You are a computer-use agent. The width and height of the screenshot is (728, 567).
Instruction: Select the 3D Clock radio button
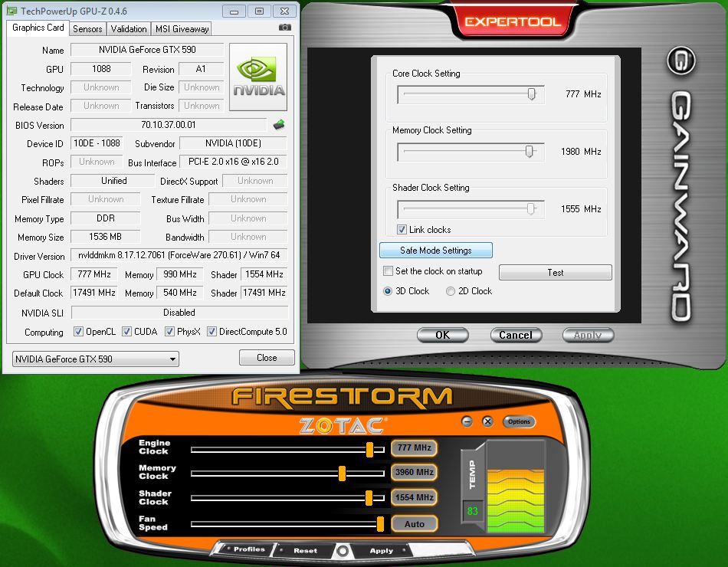[x=388, y=291]
